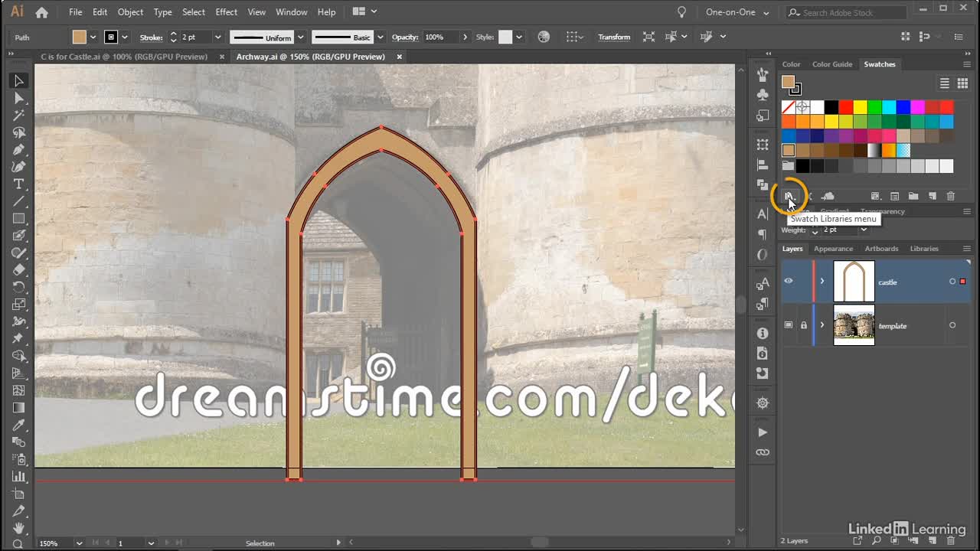Select the Gradient tool

coord(19,408)
